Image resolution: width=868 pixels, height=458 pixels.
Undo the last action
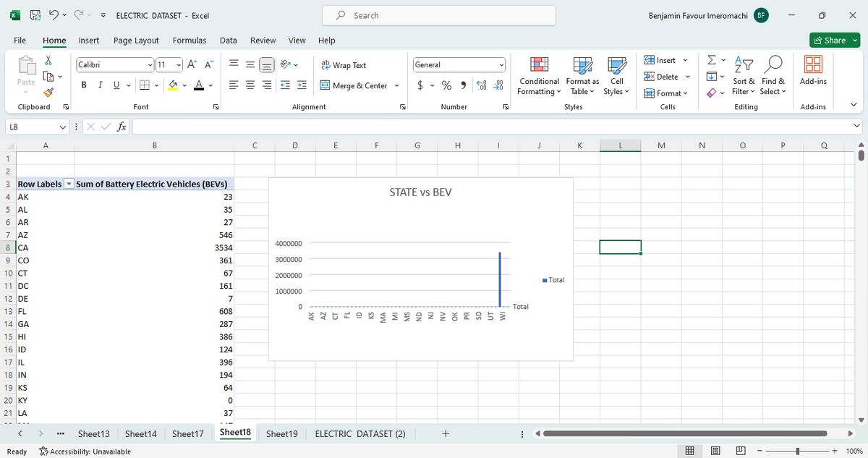click(x=55, y=15)
